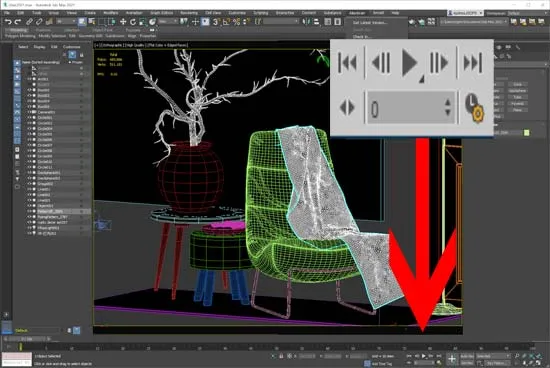The image size is (550, 368).
Task: Open the Rendering menu
Action: point(189,13)
